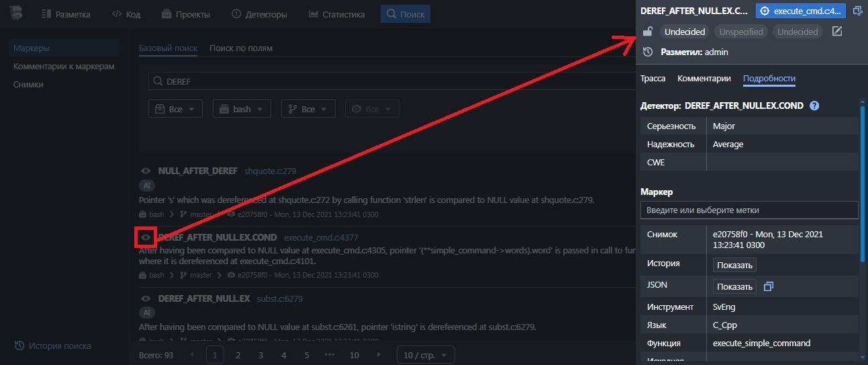
Task: Open Статистика in the top navigation
Action: click(x=337, y=14)
